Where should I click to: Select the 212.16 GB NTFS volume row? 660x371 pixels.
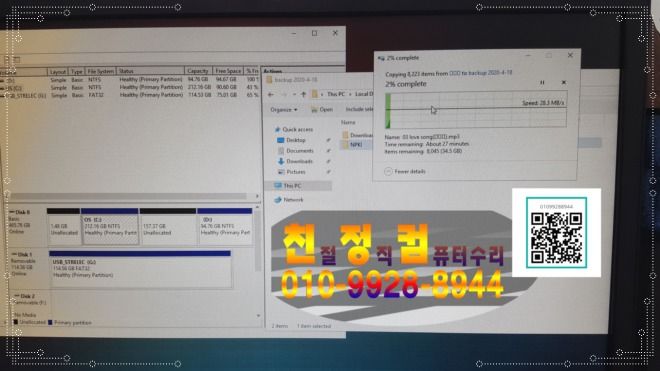point(130,87)
